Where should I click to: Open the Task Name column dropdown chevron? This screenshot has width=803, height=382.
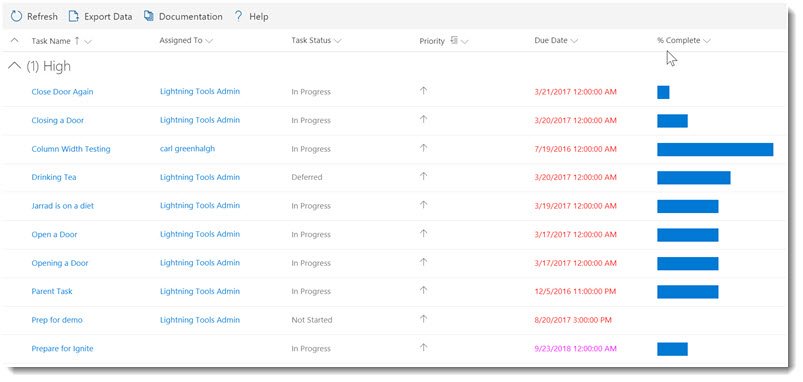pyautogui.click(x=88, y=41)
